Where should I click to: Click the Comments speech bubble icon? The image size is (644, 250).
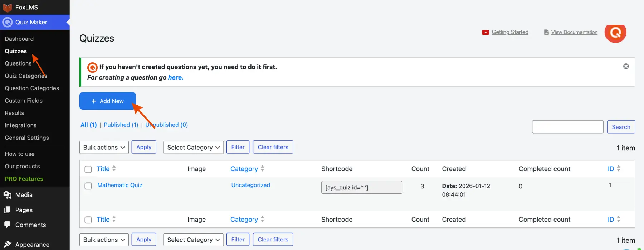[x=8, y=225]
